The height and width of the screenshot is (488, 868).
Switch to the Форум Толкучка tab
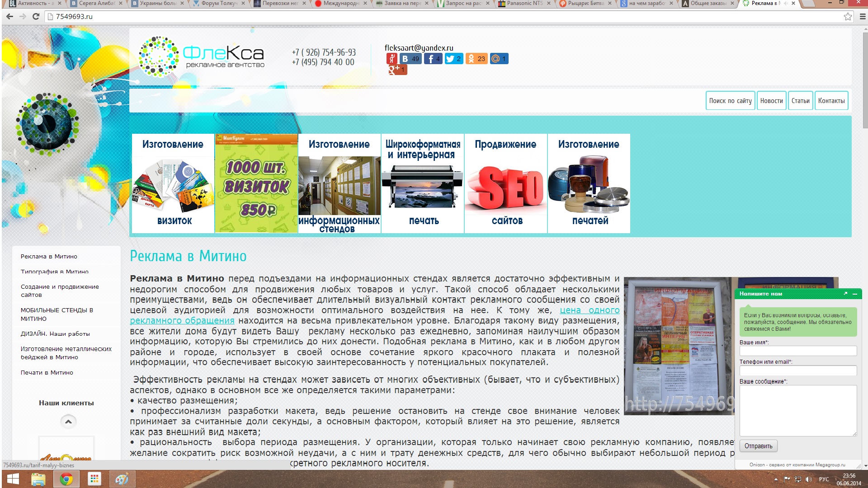point(219,4)
